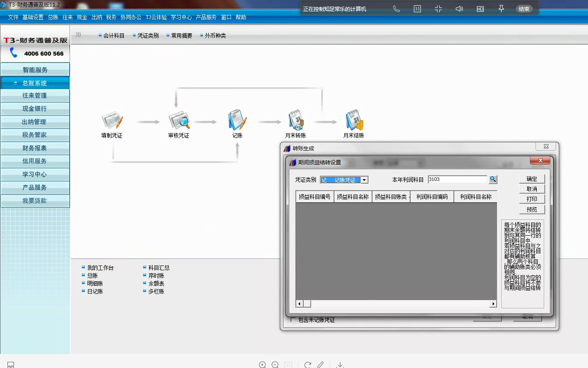Open the 会计科目 shortcut link

click(114, 35)
